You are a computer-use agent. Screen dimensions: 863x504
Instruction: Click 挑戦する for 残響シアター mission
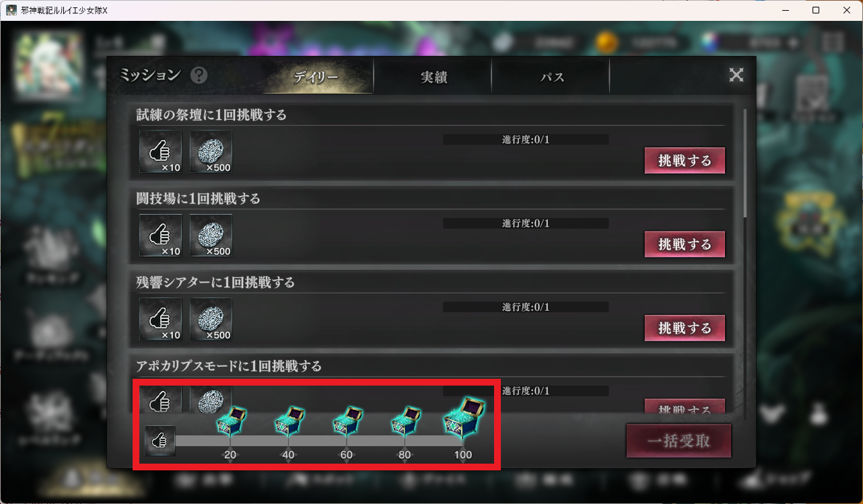point(685,328)
